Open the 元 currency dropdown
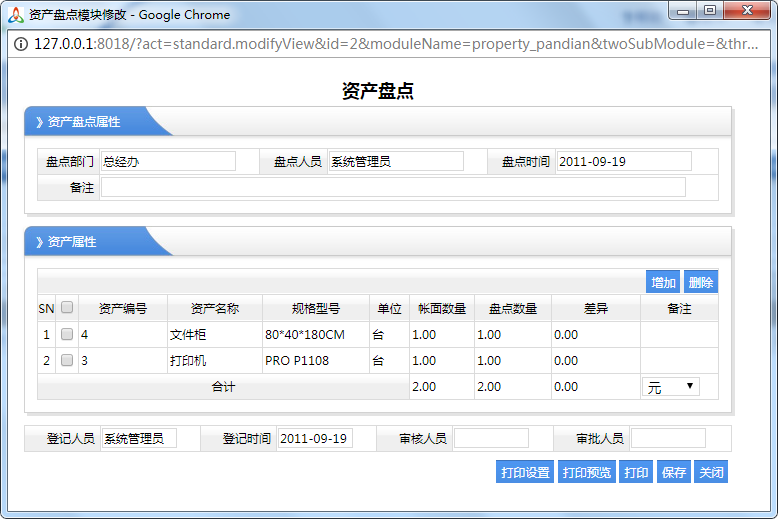Viewport: 778px width, 519px height. coord(670,387)
